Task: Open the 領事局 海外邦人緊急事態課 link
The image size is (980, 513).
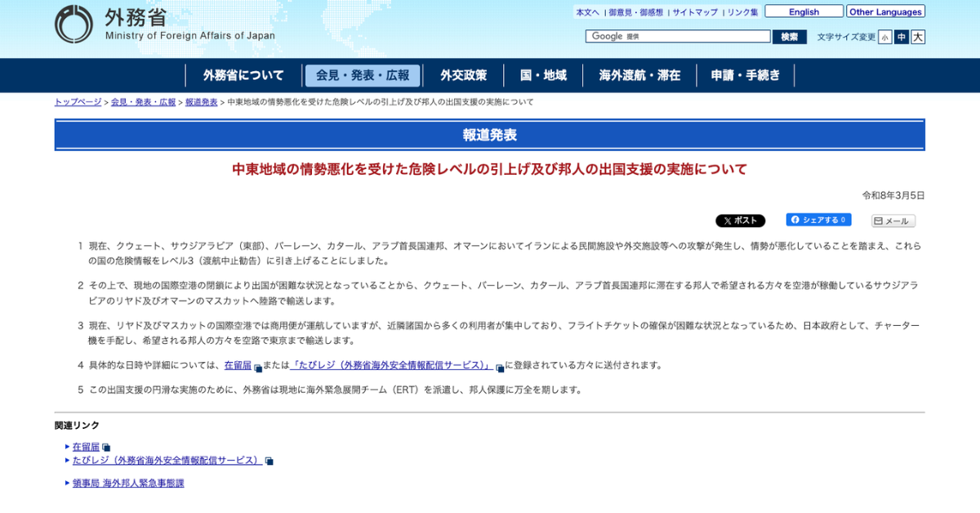Action: (128, 483)
